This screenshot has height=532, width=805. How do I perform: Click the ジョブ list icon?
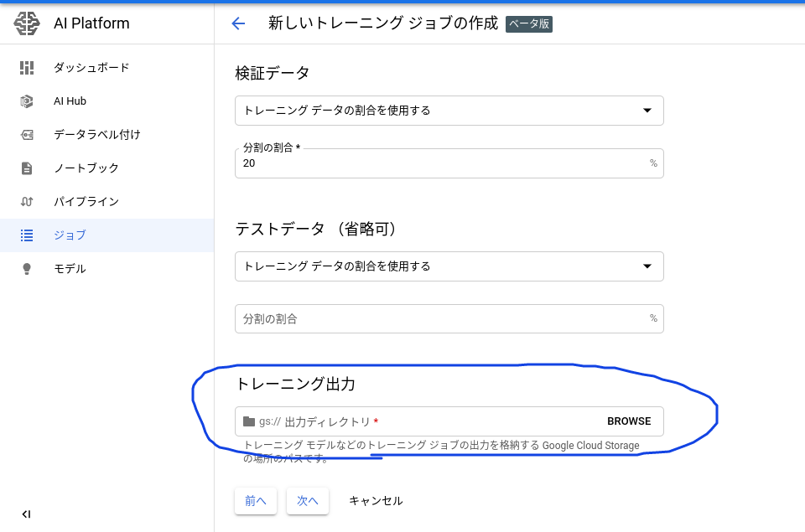click(x=27, y=235)
